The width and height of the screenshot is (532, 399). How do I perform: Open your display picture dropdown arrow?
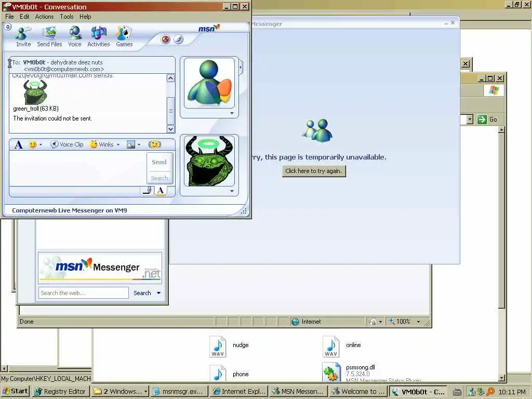232,191
